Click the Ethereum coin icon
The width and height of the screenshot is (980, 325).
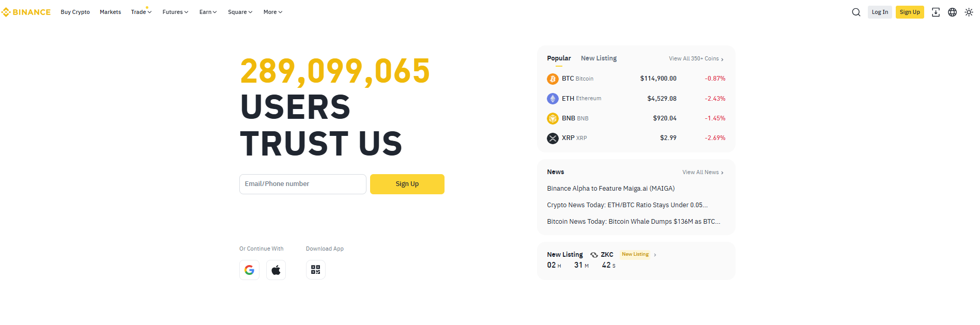(553, 98)
